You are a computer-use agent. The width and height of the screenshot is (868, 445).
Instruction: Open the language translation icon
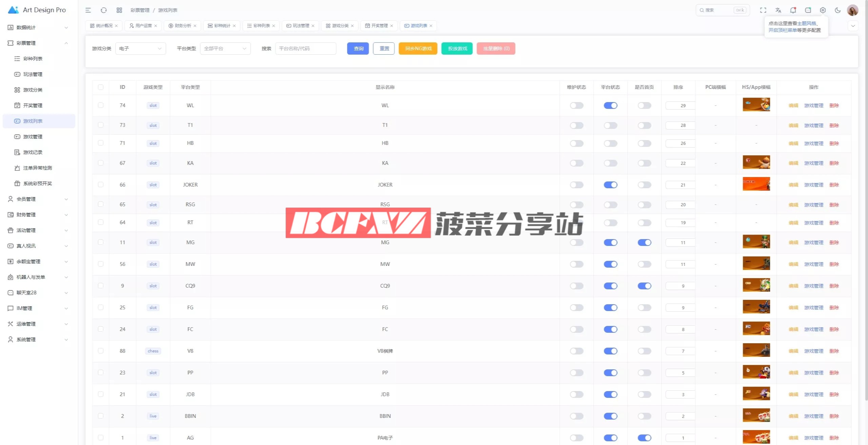pos(778,10)
